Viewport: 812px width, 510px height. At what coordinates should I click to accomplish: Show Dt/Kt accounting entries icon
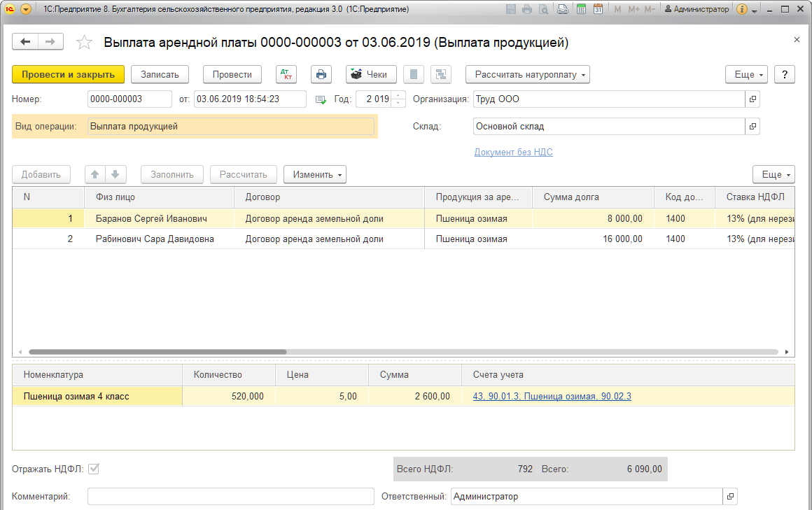pyautogui.click(x=286, y=75)
